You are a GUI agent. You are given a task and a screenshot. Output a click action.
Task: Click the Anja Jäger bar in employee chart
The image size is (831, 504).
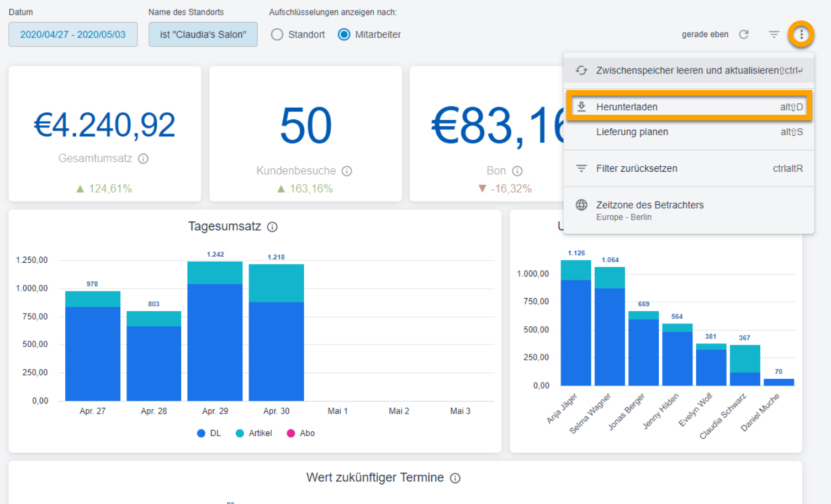[x=576, y=323]
